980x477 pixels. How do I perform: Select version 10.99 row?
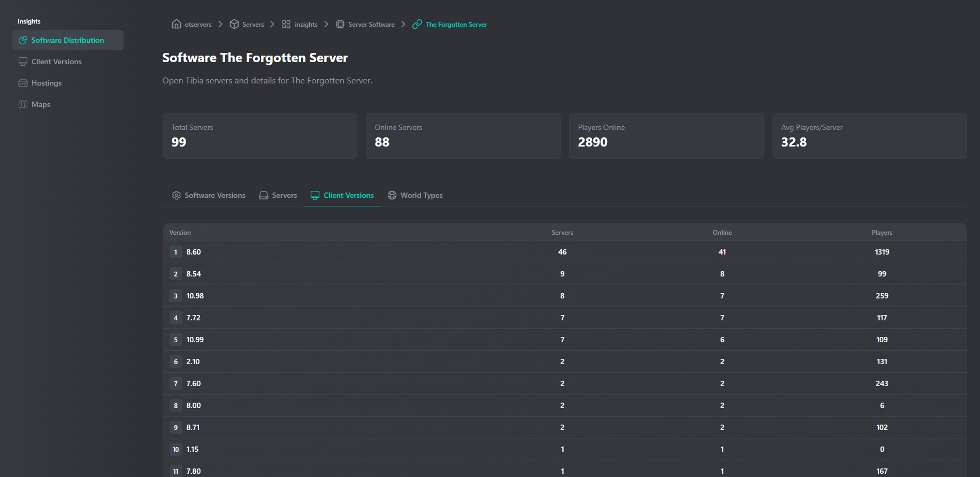click(565, 340)
